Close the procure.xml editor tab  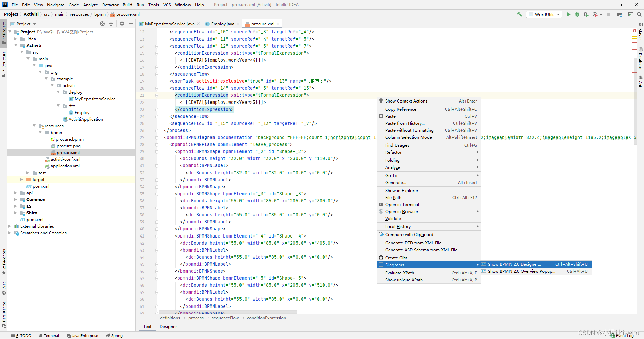click(x=278, y=24)
